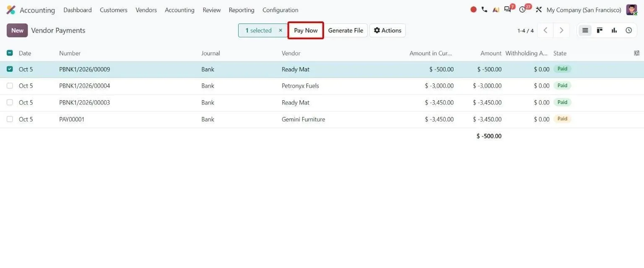Open the Review menu
This screenshot has height=268, width=644.
click(x=211, y=10)
